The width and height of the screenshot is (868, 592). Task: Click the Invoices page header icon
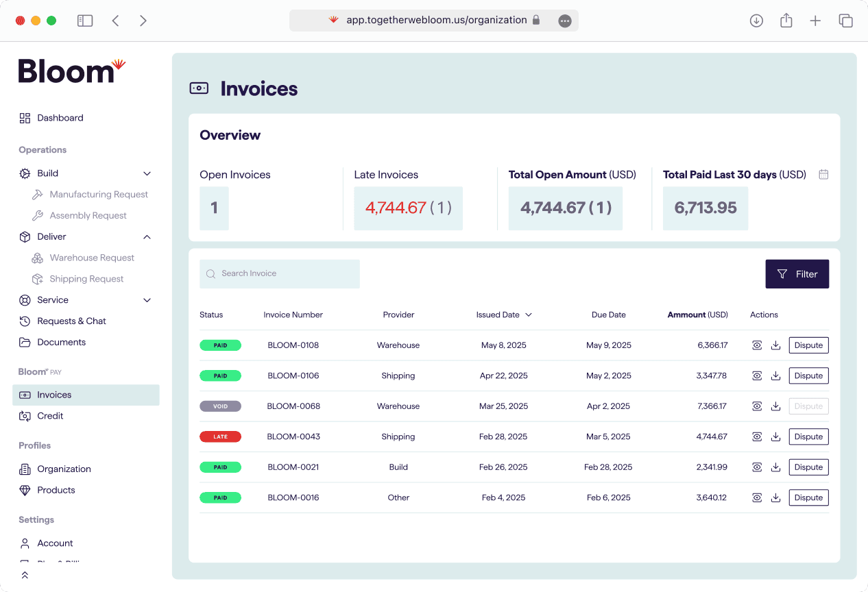(199, 88)
